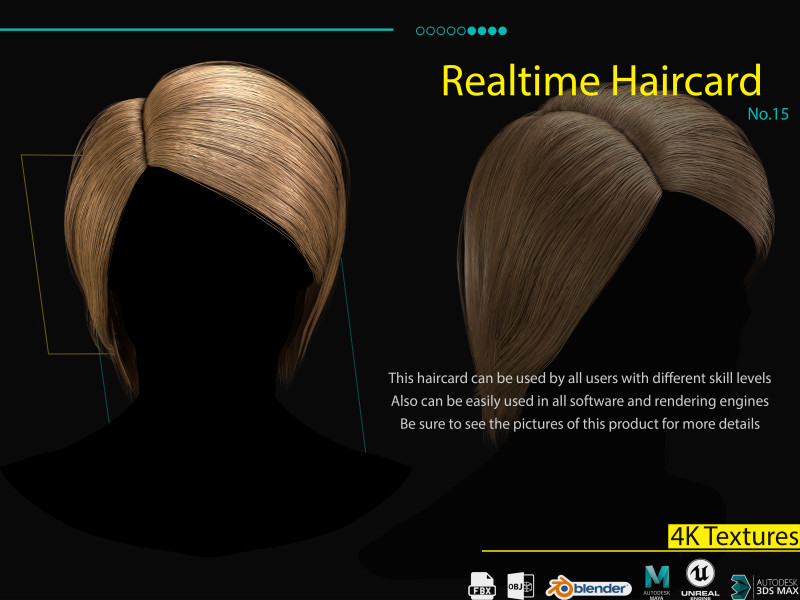Select the first filled teal dot
The height and width of the screenshot is (600, 800).
point(472,31)
